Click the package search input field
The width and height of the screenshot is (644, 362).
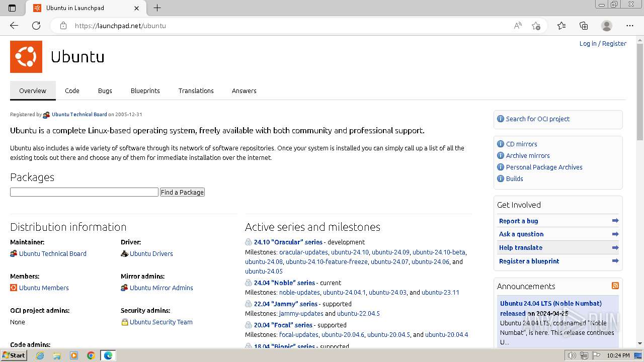pyautogui.click(x=84, y=192)
